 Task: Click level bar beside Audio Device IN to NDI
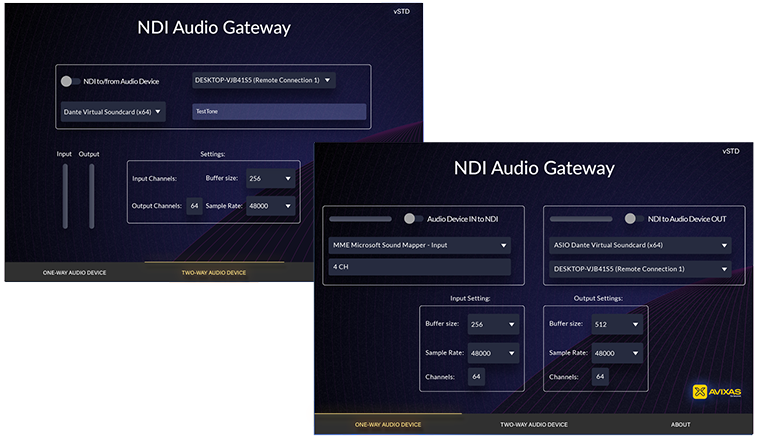click(360, 219)
